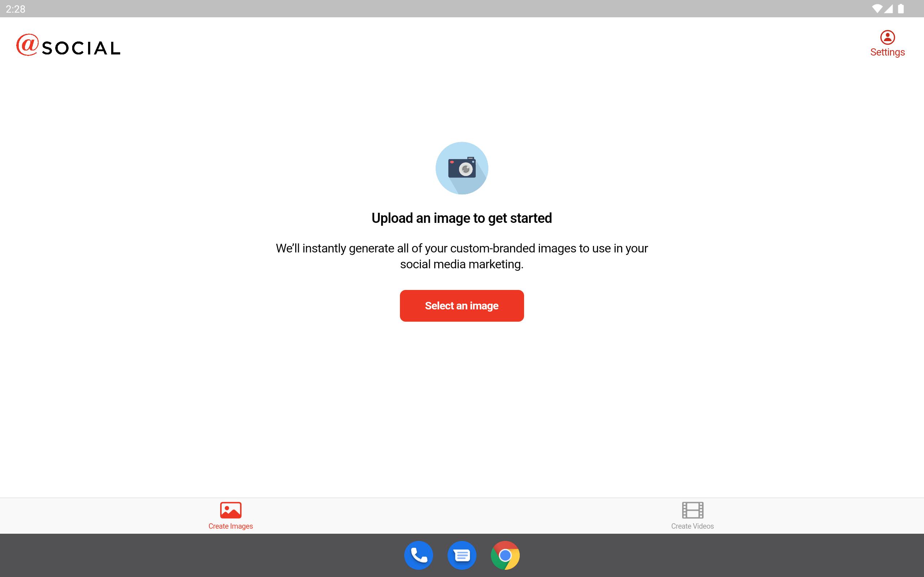This screenshot has width=924, height=577.
Task: Click the clock showing 2:28
Action: coord(16,9)
